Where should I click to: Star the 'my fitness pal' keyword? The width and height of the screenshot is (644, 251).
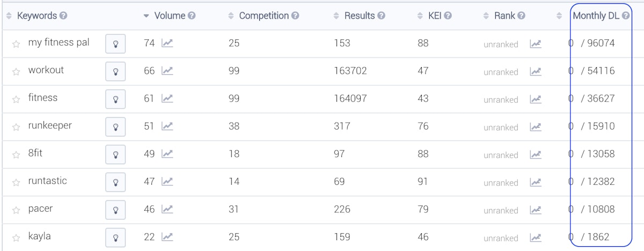16,44
